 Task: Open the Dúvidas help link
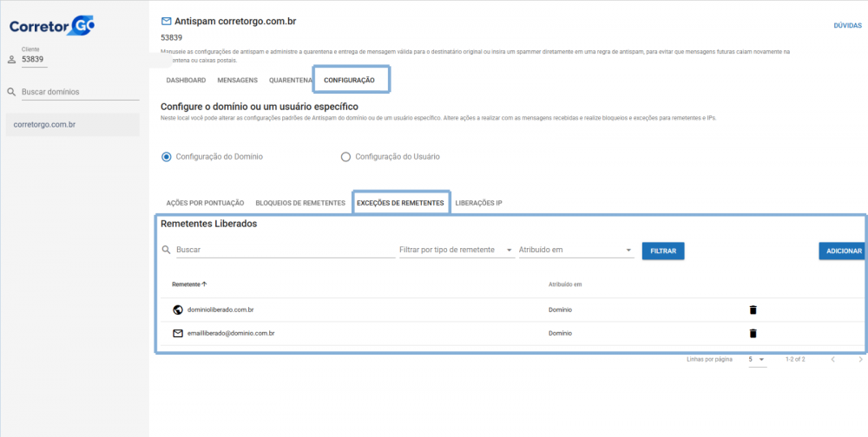click(x=847, y=25)
